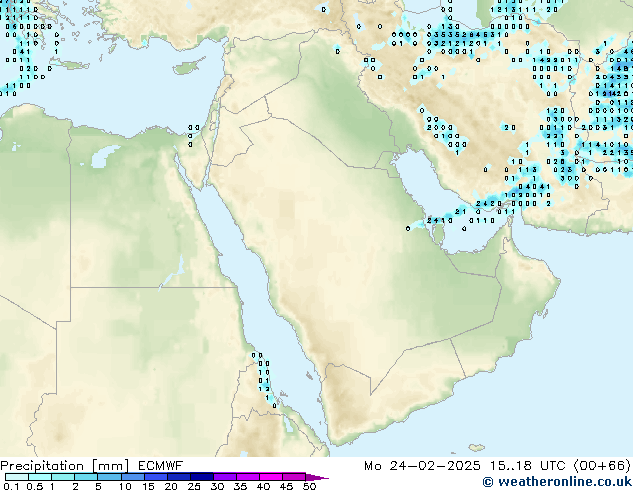This screenshot has height=490, width=634.
Task: Click the island of Crete on map
Action: (70, 64)
